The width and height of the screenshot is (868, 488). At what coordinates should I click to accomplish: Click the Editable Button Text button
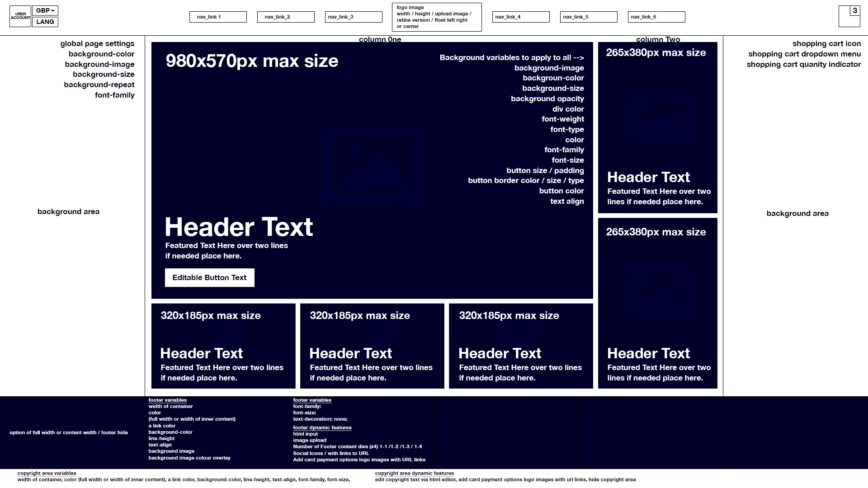coord(209,277)
